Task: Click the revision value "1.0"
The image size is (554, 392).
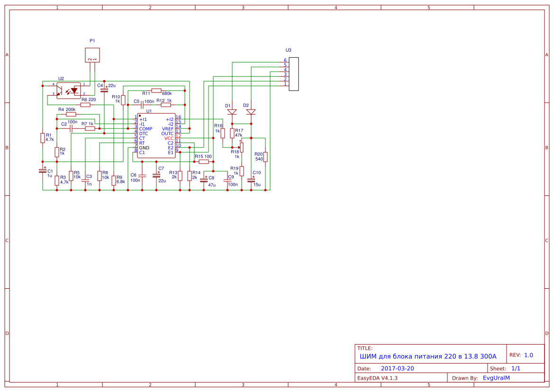Action: 528,355
